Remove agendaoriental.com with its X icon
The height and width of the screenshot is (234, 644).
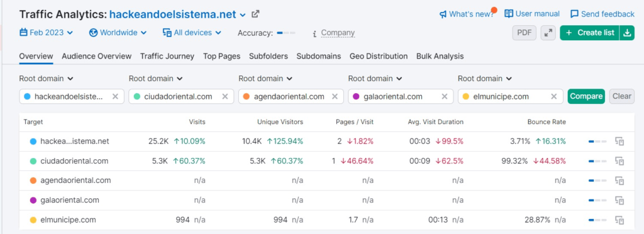[x=335, y=96]
